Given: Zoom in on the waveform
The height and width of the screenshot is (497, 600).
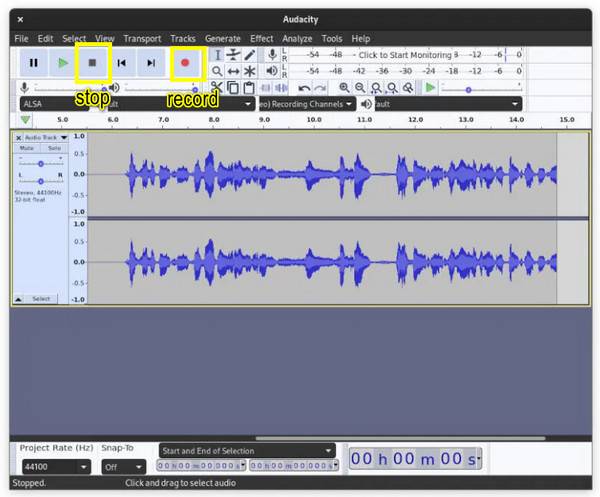Looking at the screenshot, I should (344, 88).
